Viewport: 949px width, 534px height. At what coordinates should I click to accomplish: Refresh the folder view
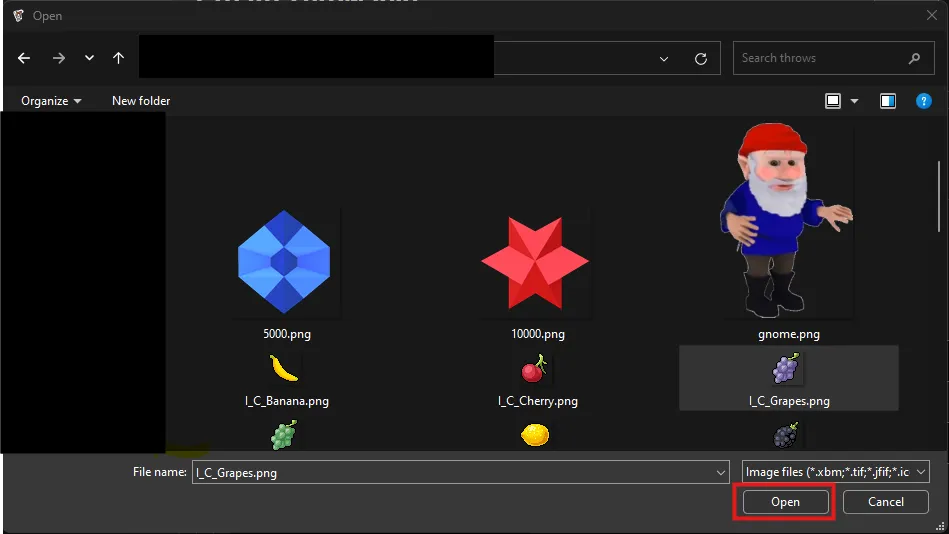pyautogui.click(x=701, y=59)
